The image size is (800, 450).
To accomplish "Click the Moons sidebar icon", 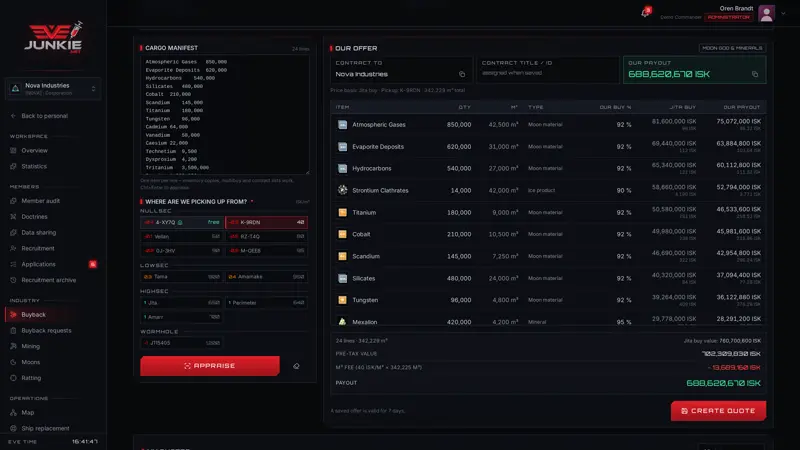I will [x=13, y=362].
